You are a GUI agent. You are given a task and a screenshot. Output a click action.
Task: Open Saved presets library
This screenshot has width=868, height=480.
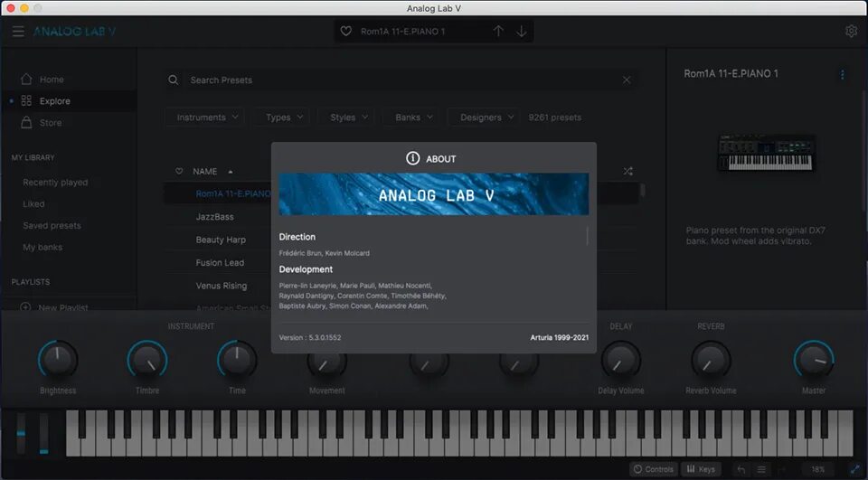(52, 225)
